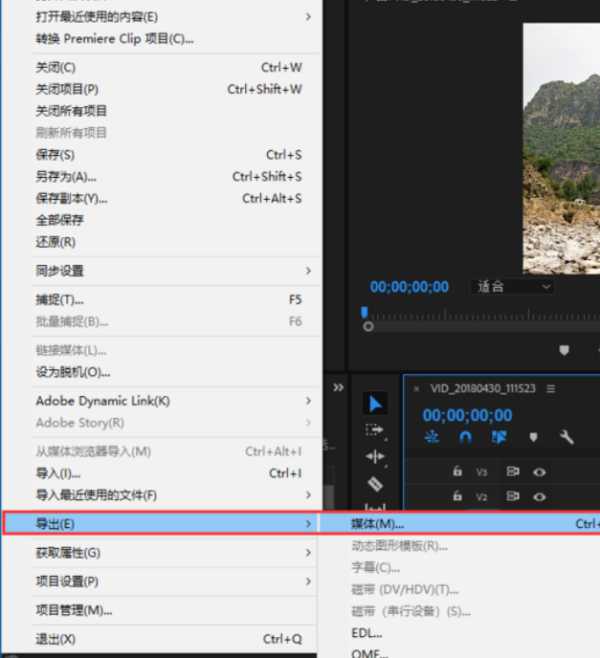Select the Track Select Forward tool

point(375,431)
